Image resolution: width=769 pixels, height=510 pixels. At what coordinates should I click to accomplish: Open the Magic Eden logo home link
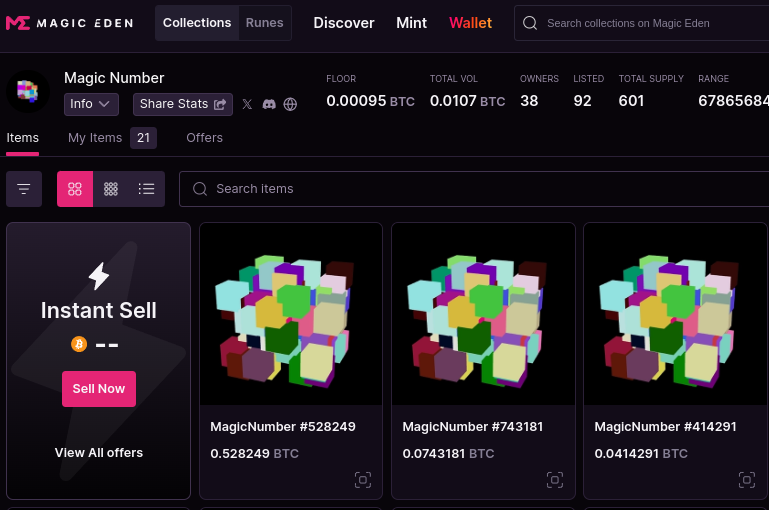tap(69, 23)
